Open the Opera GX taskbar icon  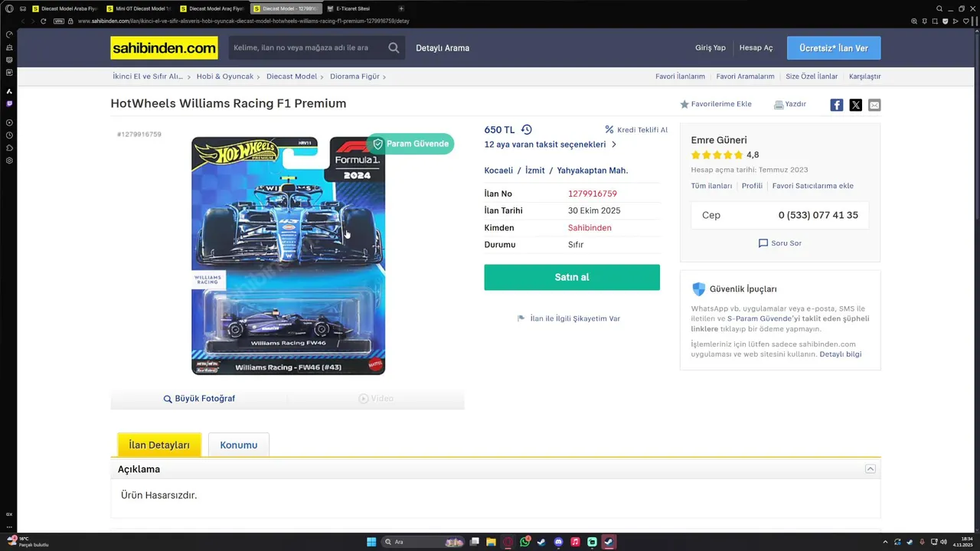pos(508,542)
